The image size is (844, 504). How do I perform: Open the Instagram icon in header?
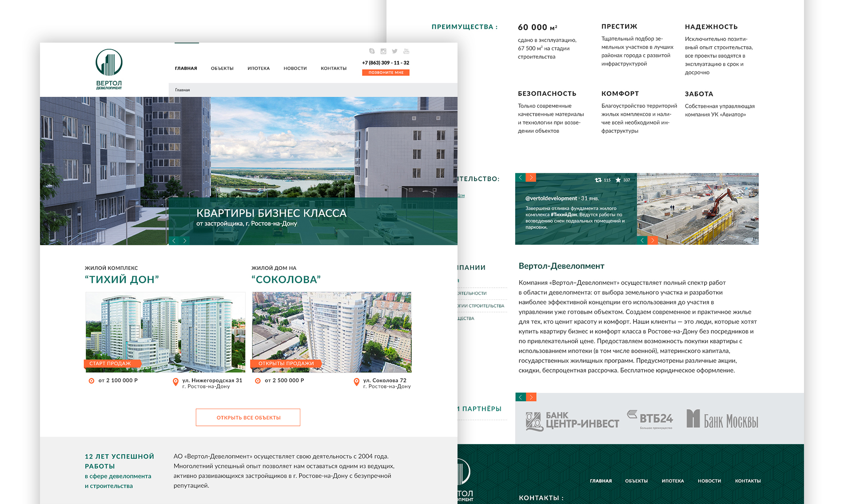tap(383, 51)
